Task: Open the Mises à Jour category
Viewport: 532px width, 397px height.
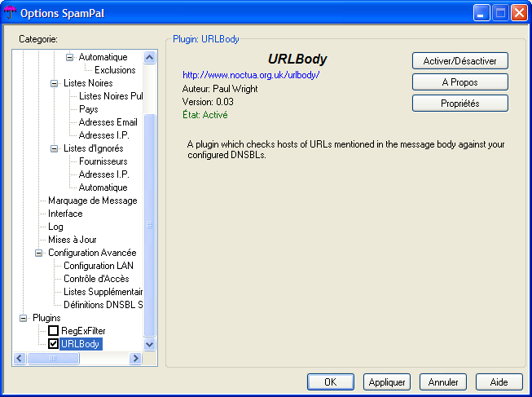Action: click(x=73, y=240)
